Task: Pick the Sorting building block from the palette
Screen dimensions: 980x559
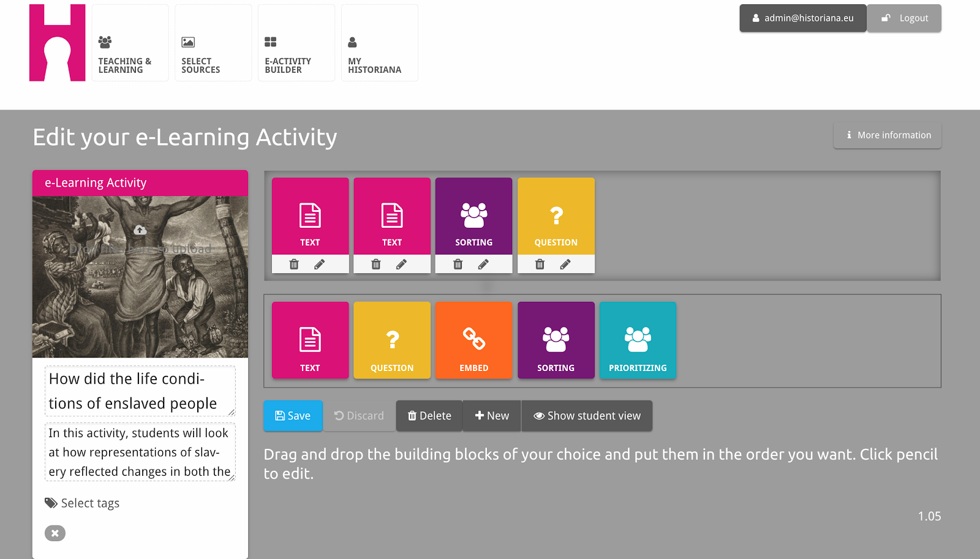Action: (x=556, y=340)
